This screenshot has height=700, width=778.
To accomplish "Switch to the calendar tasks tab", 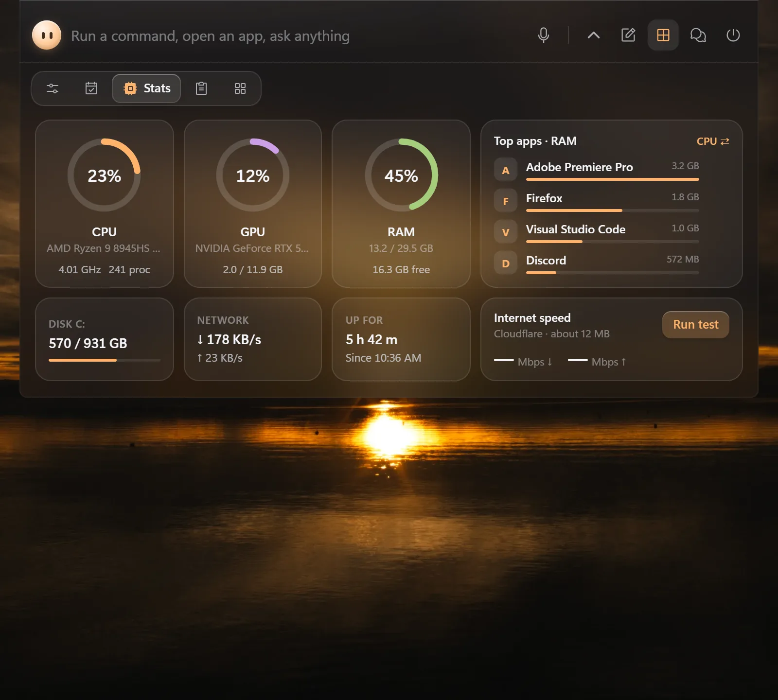I will point(91,88).
